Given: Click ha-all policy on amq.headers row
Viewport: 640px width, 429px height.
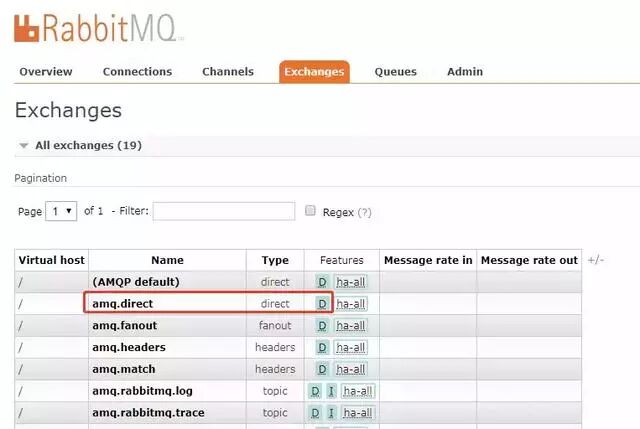Looking at the screenshot, I should click(351, 347).
